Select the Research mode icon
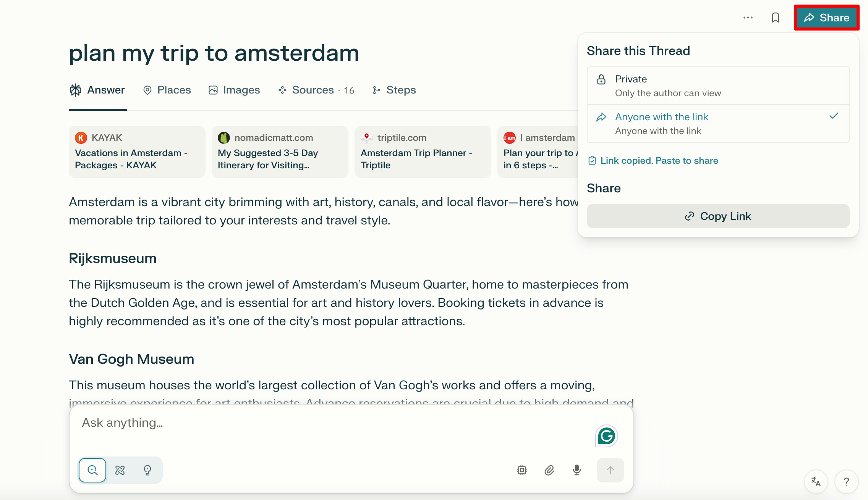The height and width of the screenshot is (500, 868). [x=120, y=470]
